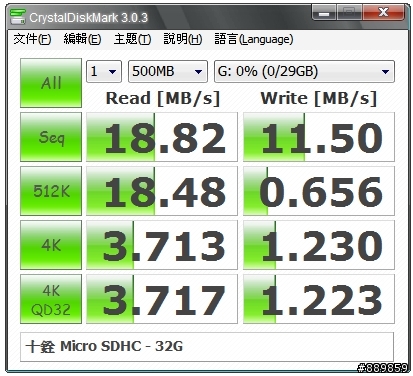Open the 主題(T) menu
The image size is (413, 376).
pyautogui.click(x=132, y=39)
